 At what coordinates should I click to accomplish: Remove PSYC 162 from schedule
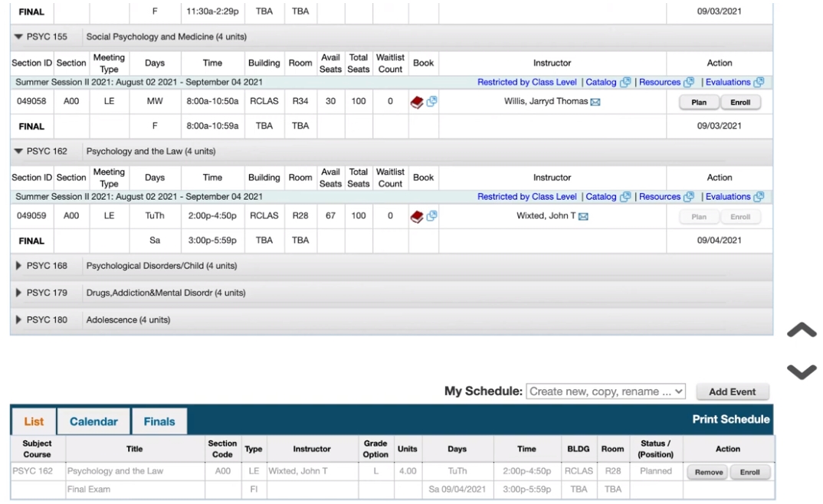pyautogui.click(x=709, y=472)
